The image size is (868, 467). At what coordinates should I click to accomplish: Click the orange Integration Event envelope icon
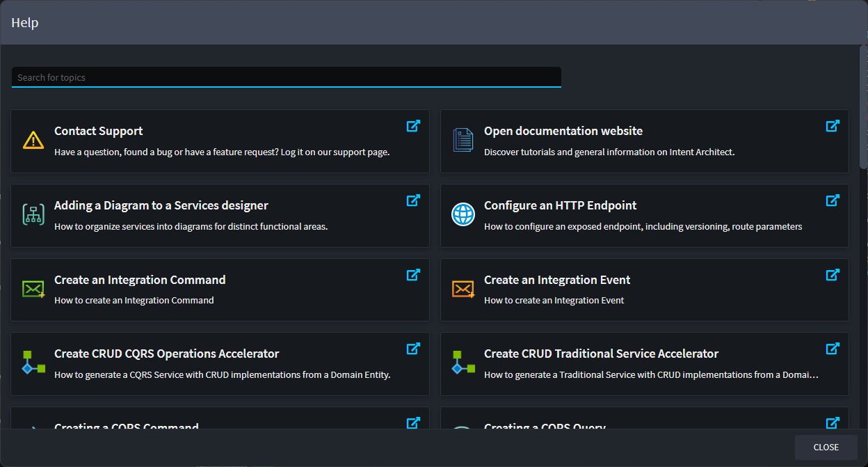(463, 289)
